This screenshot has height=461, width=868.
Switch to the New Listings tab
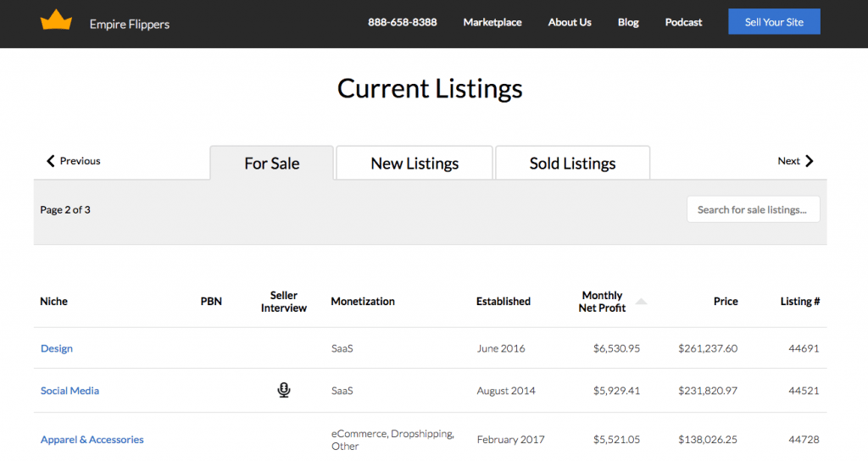(415, 164)
